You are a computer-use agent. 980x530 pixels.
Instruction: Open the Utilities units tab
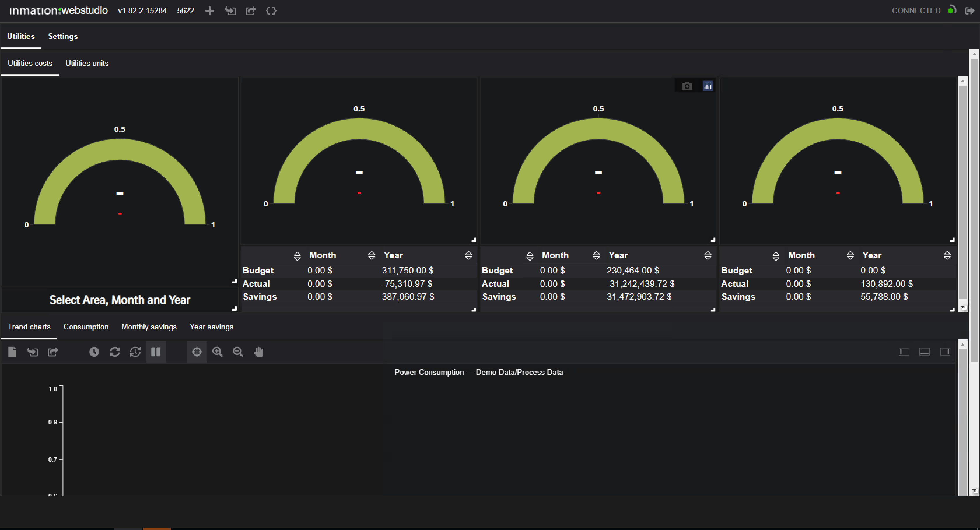87,63
